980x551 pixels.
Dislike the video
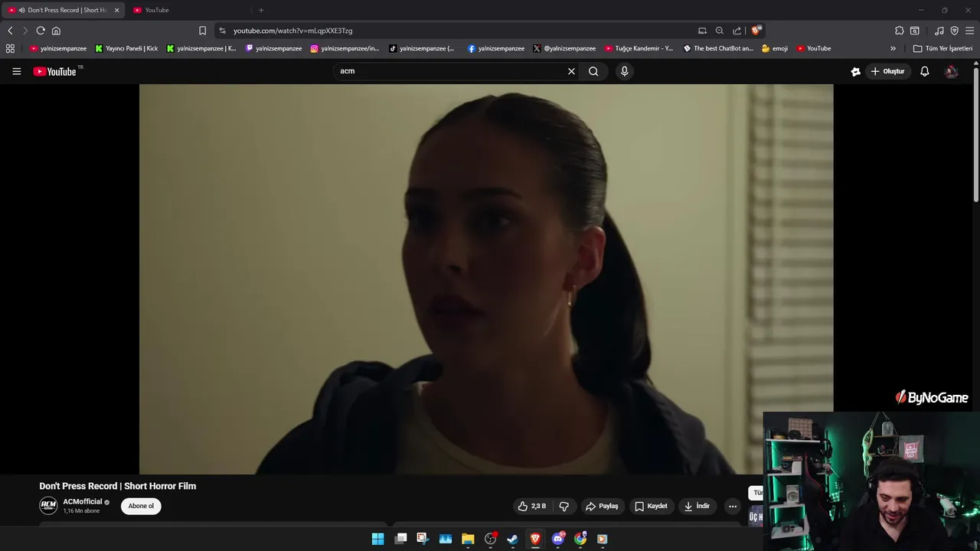[564, 506]
